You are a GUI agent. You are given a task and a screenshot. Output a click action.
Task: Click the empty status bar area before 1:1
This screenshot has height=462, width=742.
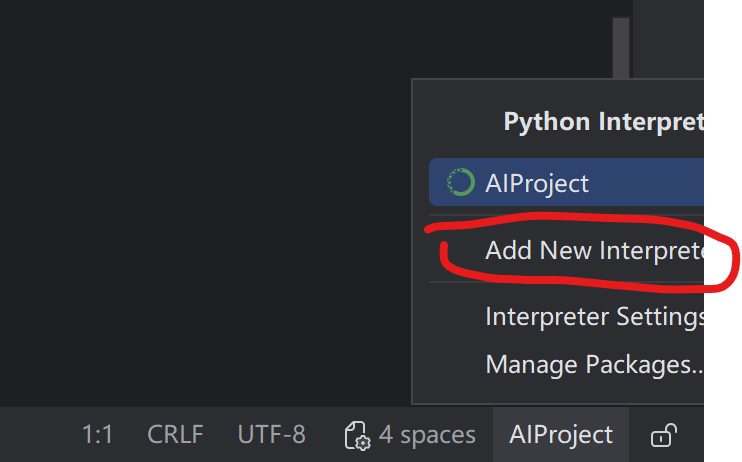tap(38, 435)
